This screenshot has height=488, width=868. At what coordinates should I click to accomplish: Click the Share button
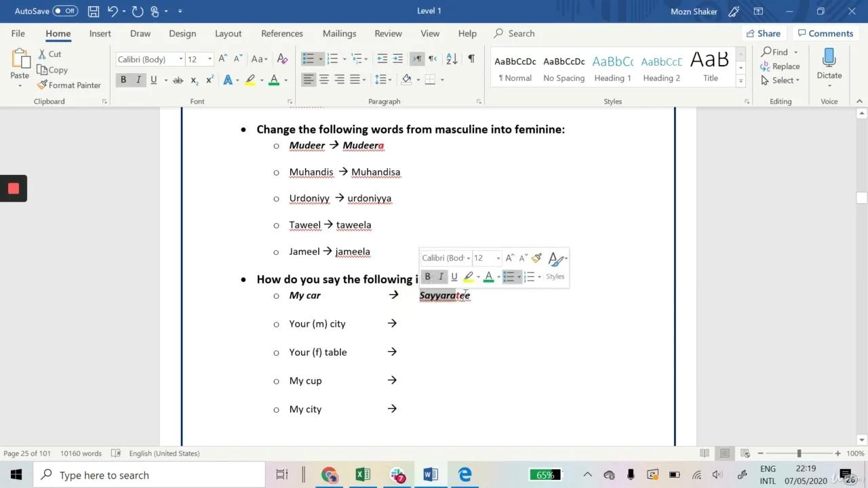[763, 33]
